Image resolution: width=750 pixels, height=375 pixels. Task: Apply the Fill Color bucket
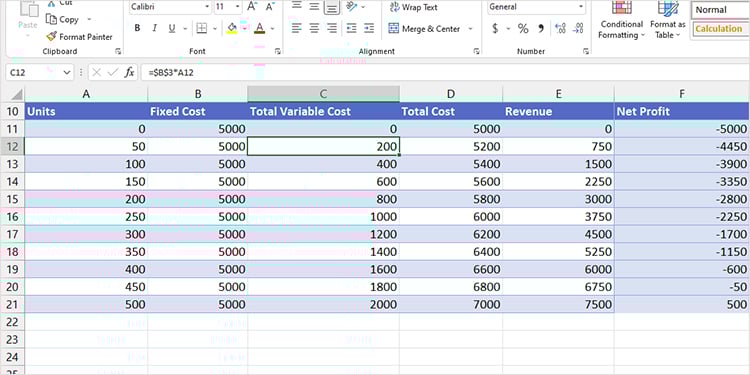point(232,28)
